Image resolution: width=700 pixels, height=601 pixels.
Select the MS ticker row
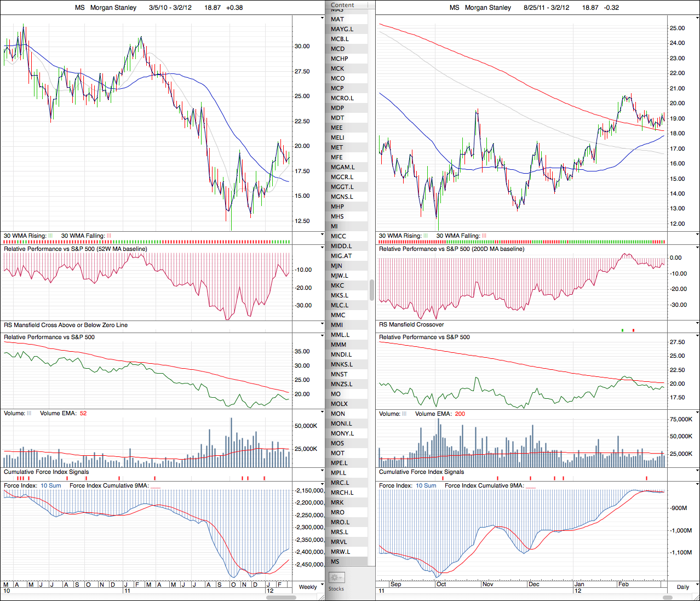(x=335, y=562)
